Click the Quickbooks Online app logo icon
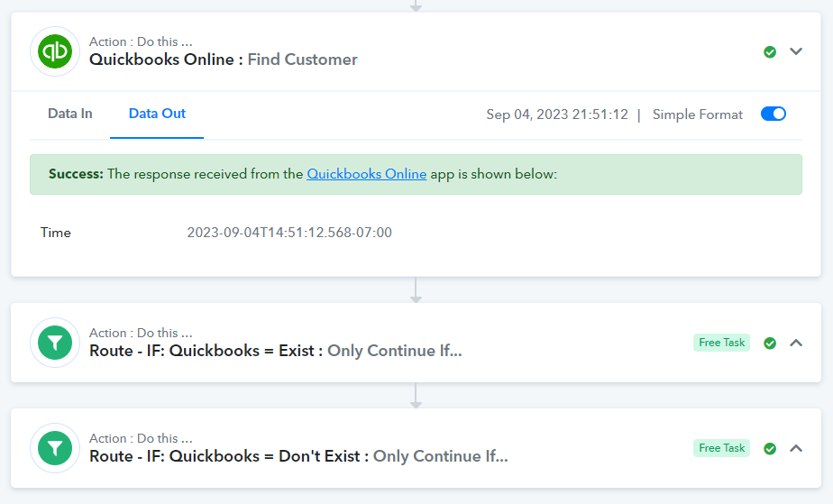The image size is (833, 504). pos(55,51)
